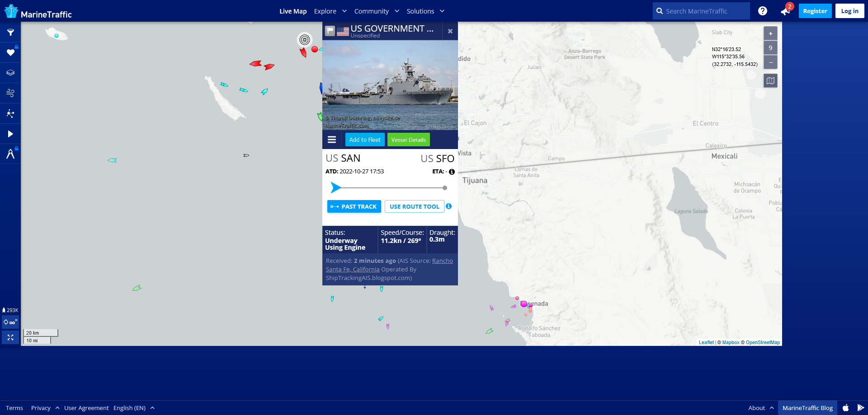Expand the Solutions dropdown chevron

click(x=442, y=11)
